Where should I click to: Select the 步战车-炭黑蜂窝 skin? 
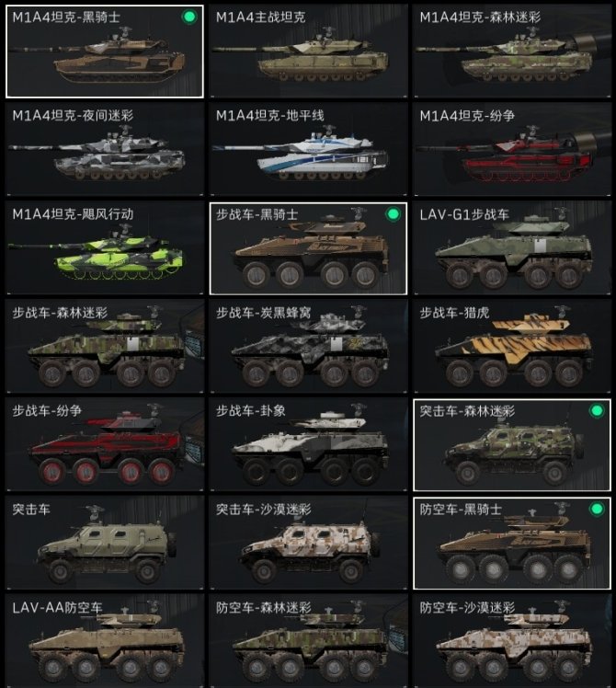point(308,346)
